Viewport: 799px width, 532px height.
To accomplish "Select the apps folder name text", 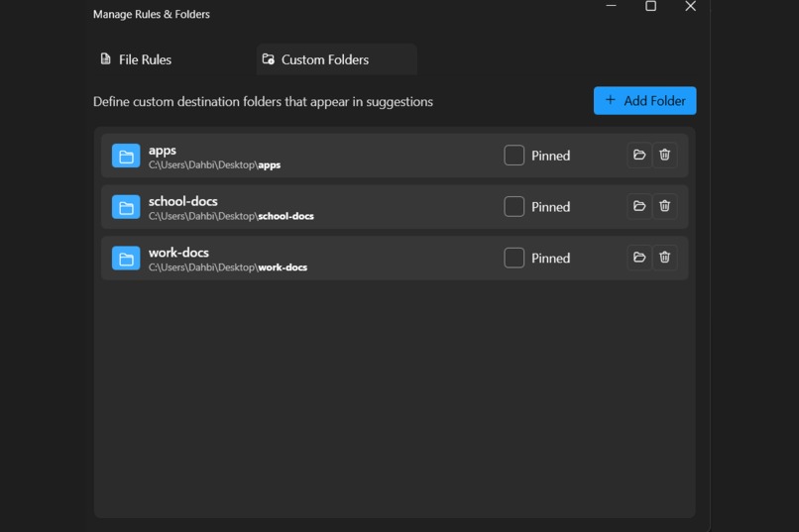I will (x=163, y=151).
